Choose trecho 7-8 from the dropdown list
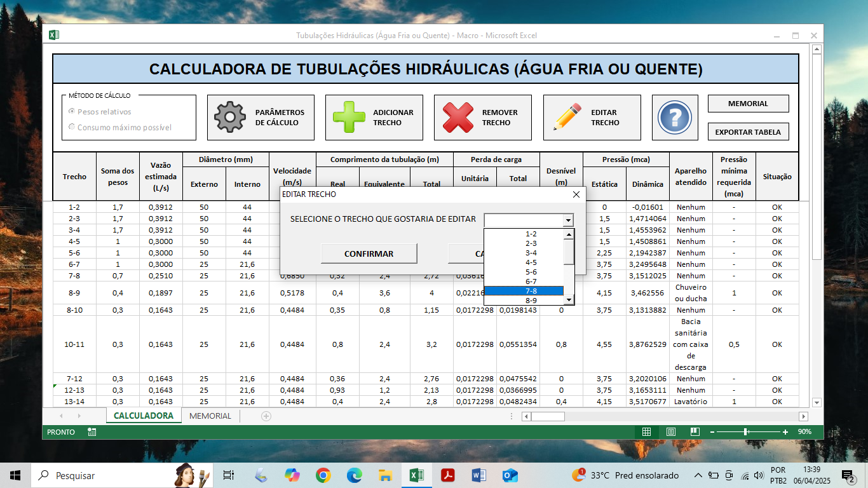The image size is (868, 488). tap(531, 291)
